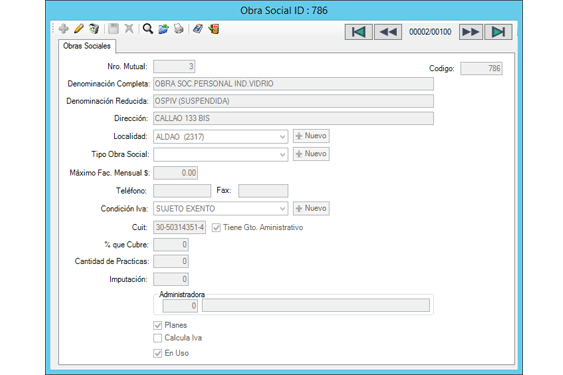
Task: Toggle Tiene Gto. Aministrativo checkbox
Action: pos(216,228)
